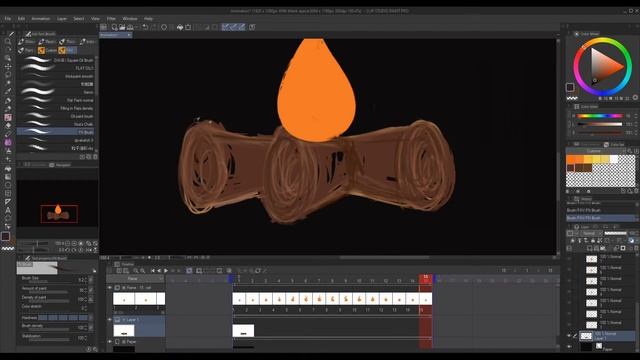Image resolution: width=640 pixels, height=360 pixels.
Task: Select the highlighted FX Brush preset
Action: pyautogui.click(x=56, y=132)
